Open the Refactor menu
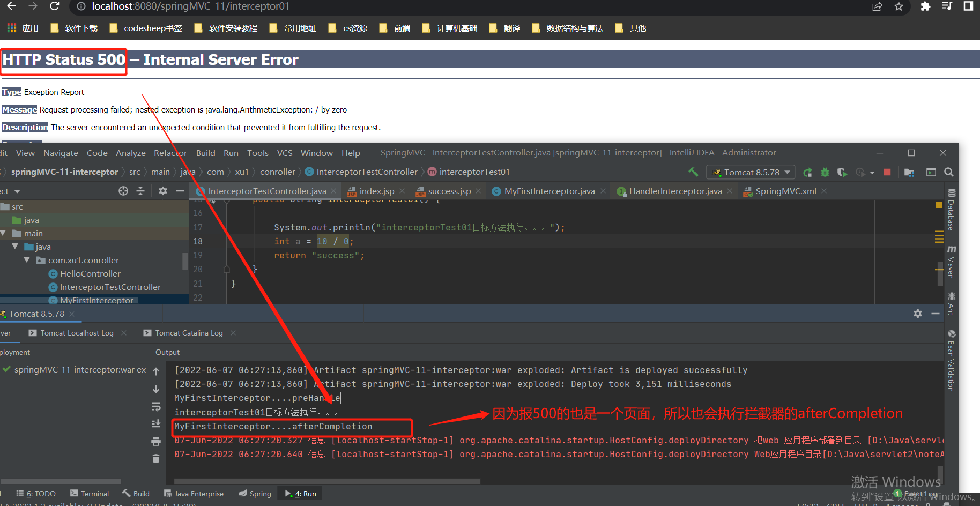The width and height of the screenshot is (980, 506). tap(170, 153)
